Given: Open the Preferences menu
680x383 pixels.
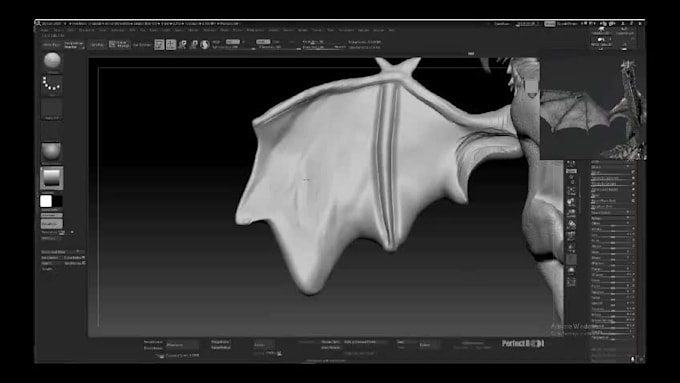Looking at the screenshot, I should (x=255, y=30).
